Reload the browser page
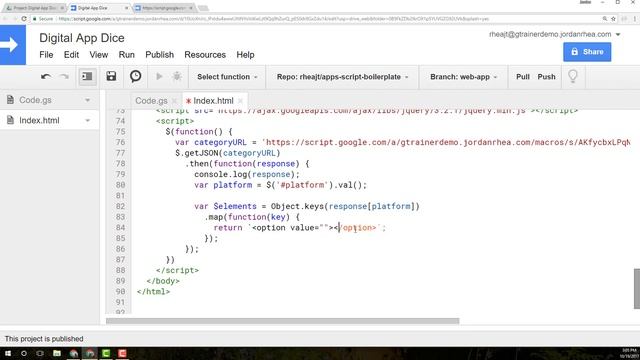Screen dimensions: 640x360 click(24, 19)
